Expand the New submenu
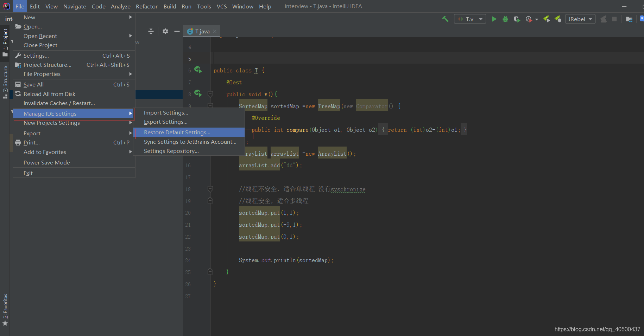Viewport: 644px width, 336px height. (x=74, y=17)
